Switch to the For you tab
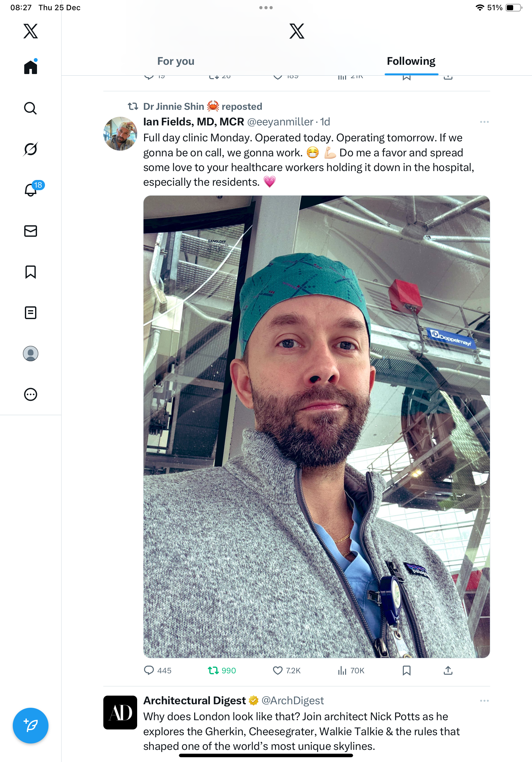This screenshot has width=532, height=762. (176, 61)
